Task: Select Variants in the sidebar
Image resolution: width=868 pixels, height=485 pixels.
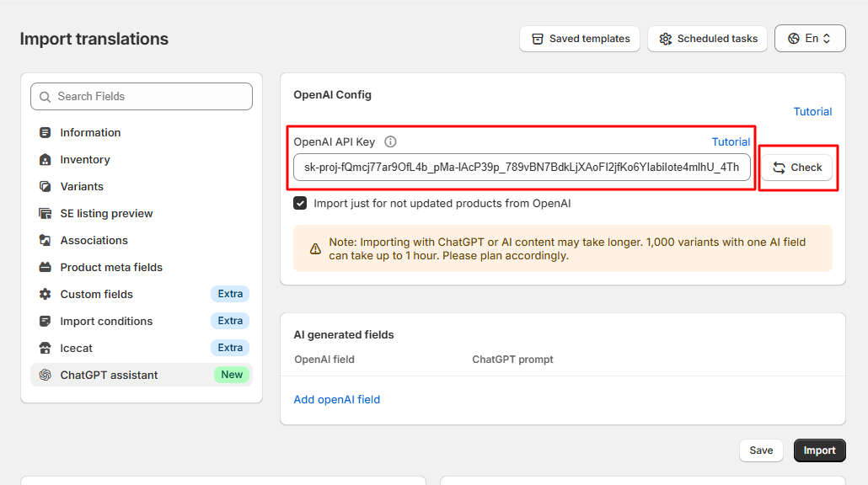Action: tap(142, 186)
